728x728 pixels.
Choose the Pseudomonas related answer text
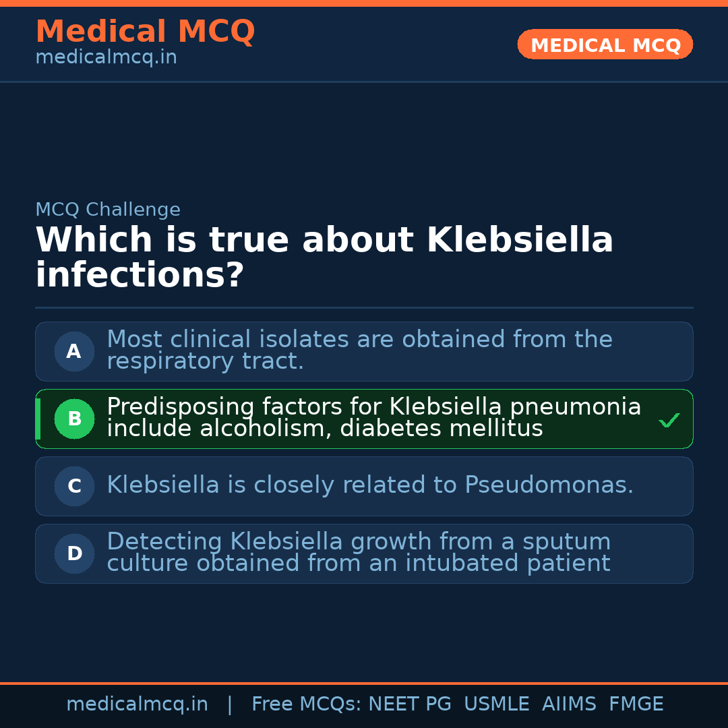click(x=370, y=485)
